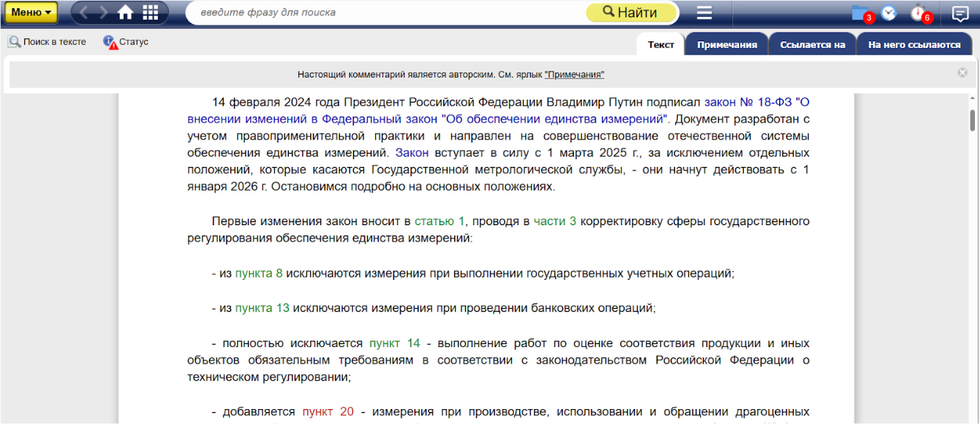
Task: Select the Текст tab
Action: (x=661, y=44)
